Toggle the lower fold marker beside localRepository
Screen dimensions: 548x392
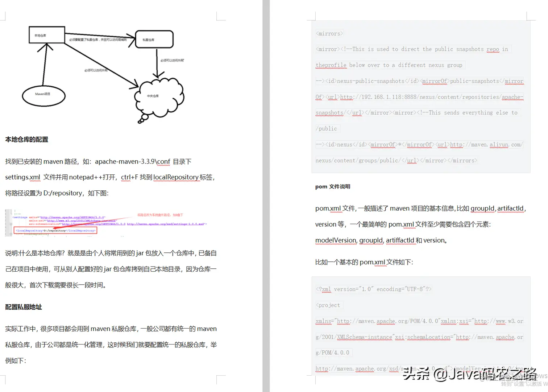tap(11, 234)
